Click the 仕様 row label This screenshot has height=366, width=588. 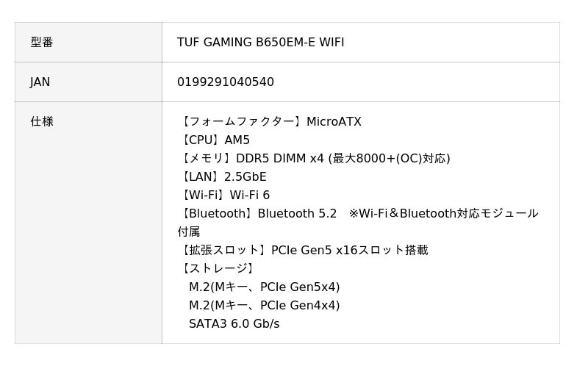[x=42, y=122]
